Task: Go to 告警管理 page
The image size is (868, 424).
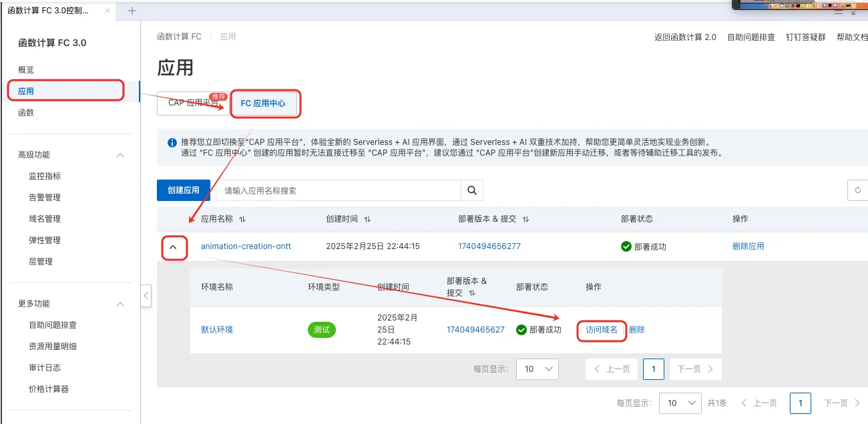Action: click(45, 198)
